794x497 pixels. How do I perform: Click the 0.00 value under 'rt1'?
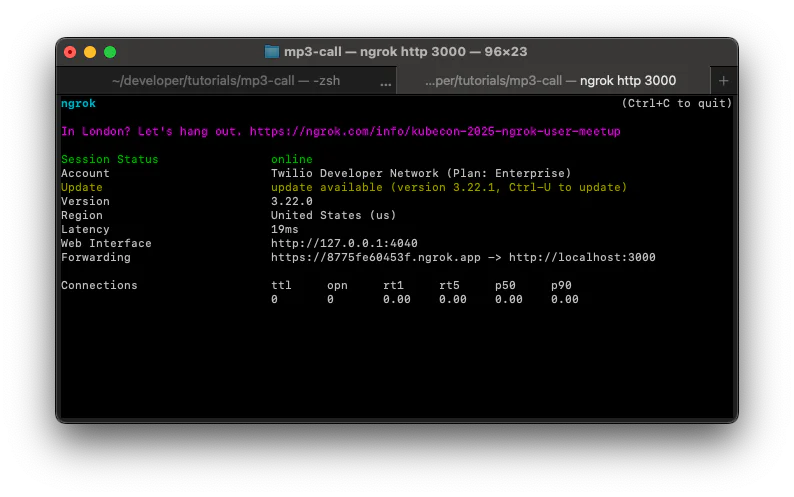(396, 299)
